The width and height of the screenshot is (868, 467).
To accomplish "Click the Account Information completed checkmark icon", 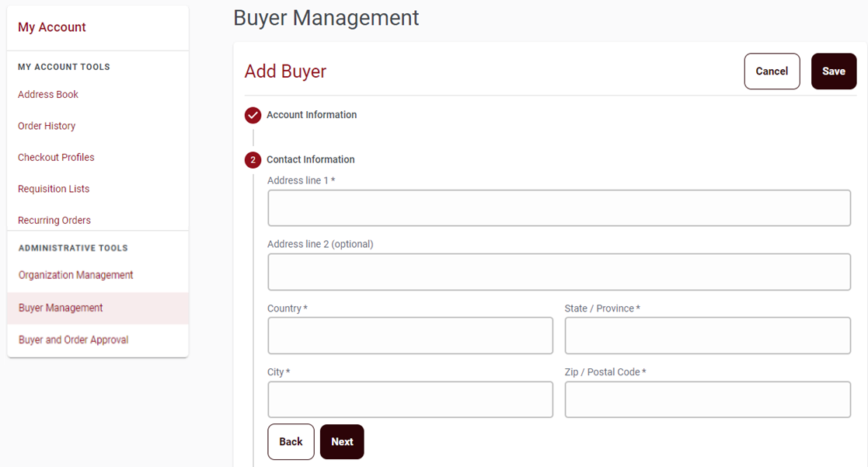I will (x=253, y=115).
